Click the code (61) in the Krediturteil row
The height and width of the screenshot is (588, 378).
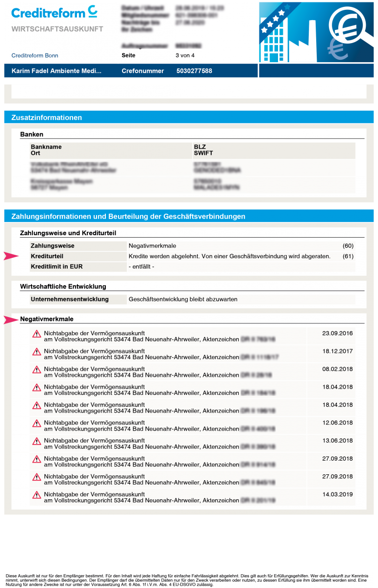(x=348, y=256)
